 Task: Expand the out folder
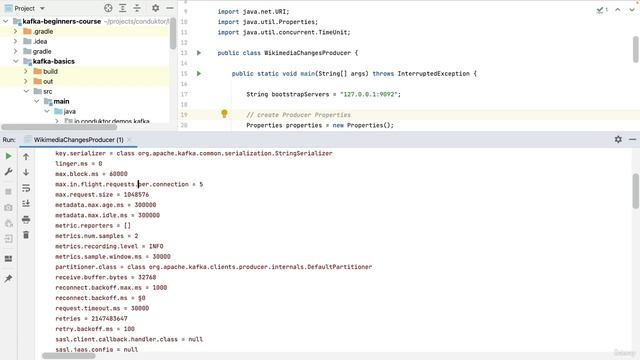click(26, 81)
